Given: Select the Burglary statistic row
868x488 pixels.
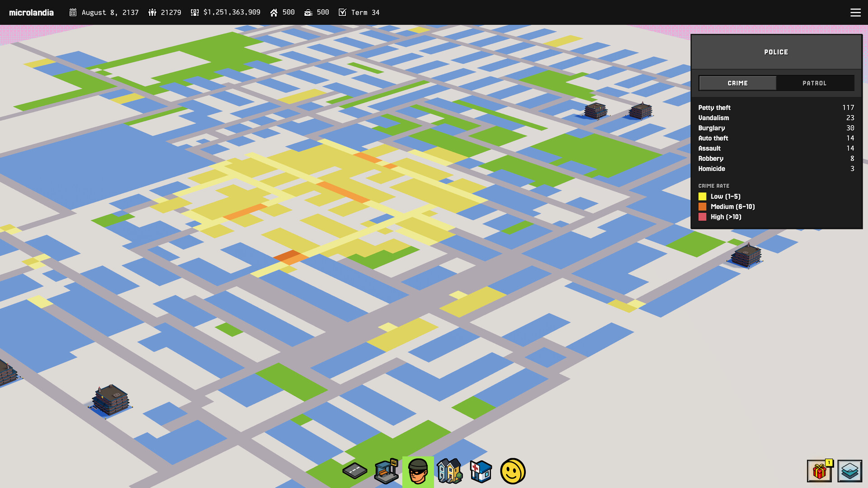Looking at the screenshot, I should tap(776, 128).
